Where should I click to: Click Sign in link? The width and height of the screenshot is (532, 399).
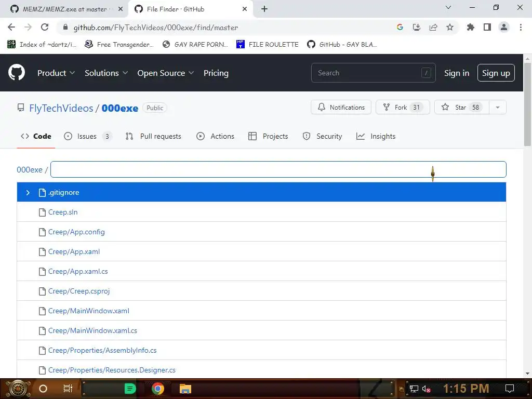(456, 73)
